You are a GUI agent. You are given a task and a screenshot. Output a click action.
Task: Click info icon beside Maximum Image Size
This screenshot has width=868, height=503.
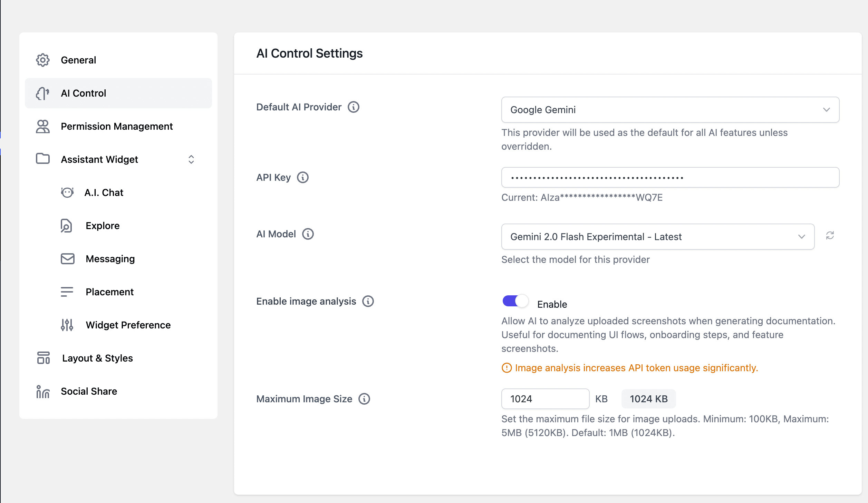tap(364, 399)
